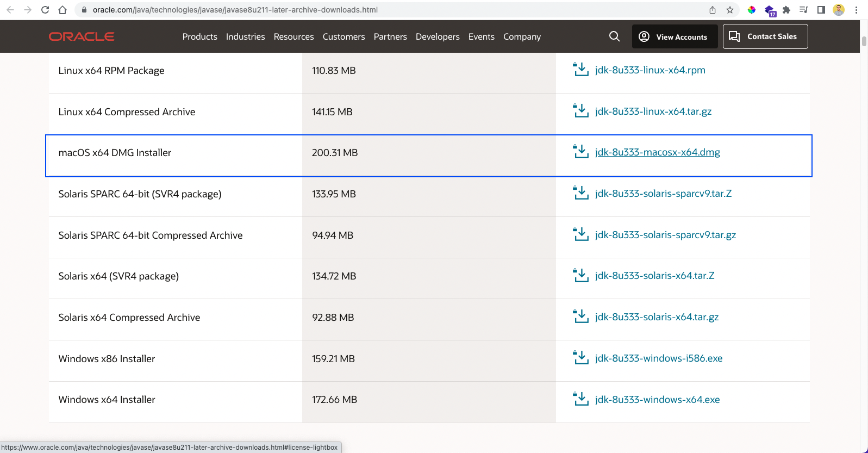Go to the browser home page icon
868x453 pixels.
tap(63, 10)
